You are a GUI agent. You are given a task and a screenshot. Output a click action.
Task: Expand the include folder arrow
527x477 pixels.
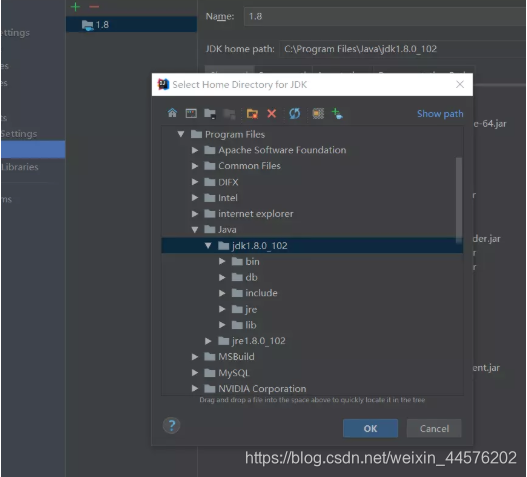tap(222, 293)
